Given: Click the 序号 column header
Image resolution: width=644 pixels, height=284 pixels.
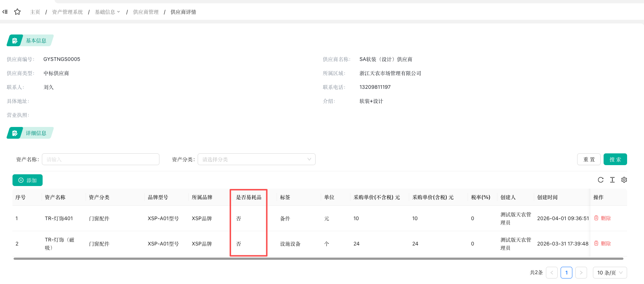Looking at the screenshot, I should (21, 197).
